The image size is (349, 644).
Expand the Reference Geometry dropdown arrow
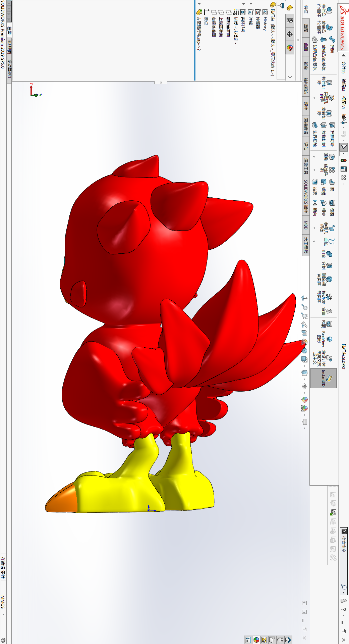coord(314,228)
